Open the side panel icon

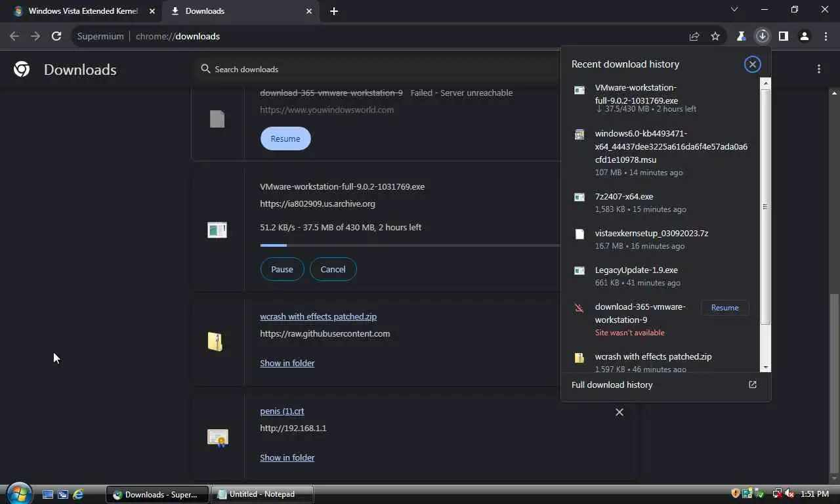point(783,36)
